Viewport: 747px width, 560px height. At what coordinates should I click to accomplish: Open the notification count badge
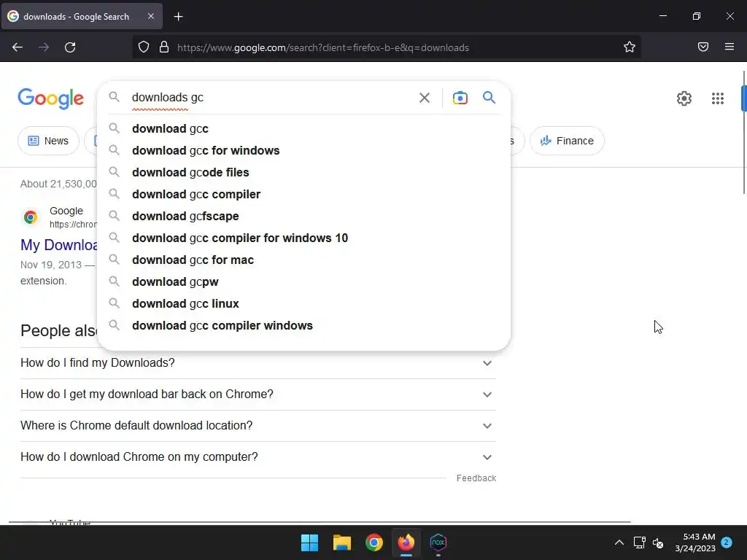point(726,542)
